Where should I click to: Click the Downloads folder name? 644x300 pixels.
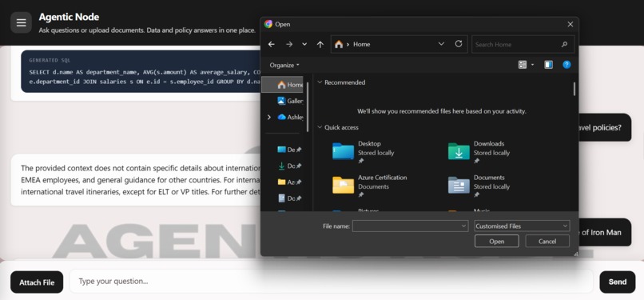tap(489, 144)
